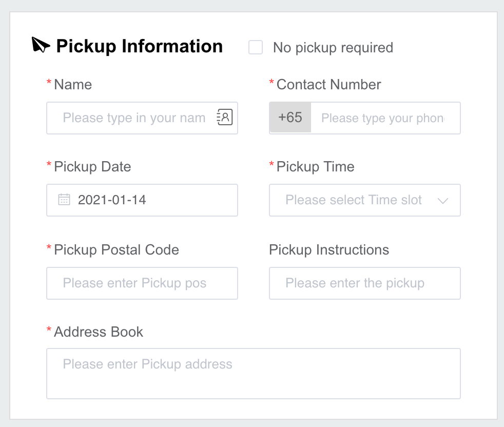
Task: Click the required asterisk beside Name
Action: (x=48, y=82)
